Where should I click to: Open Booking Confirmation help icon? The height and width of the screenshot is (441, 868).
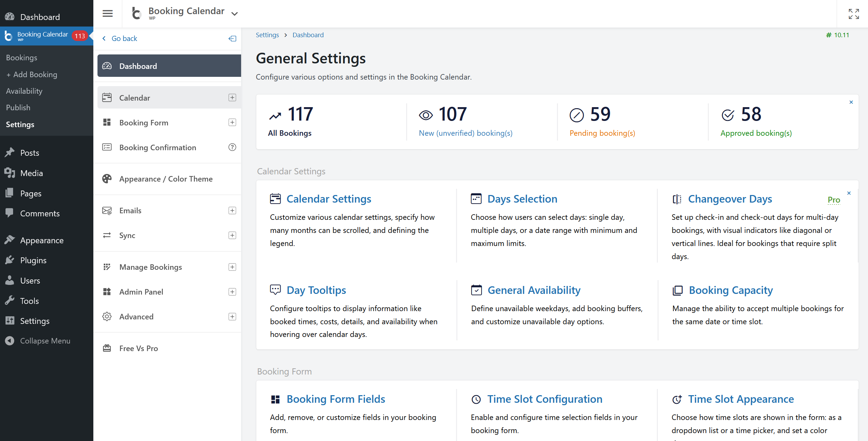(x=232, y=147)
